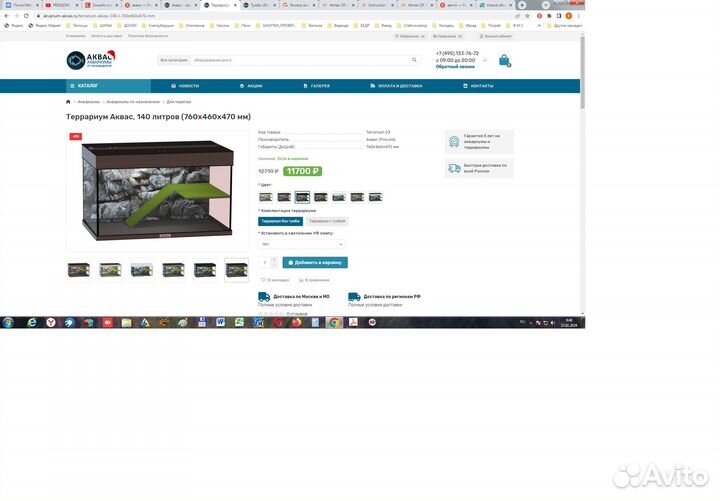Click the Windows Start button
720x501 pixels.
(x=9, y=323)
